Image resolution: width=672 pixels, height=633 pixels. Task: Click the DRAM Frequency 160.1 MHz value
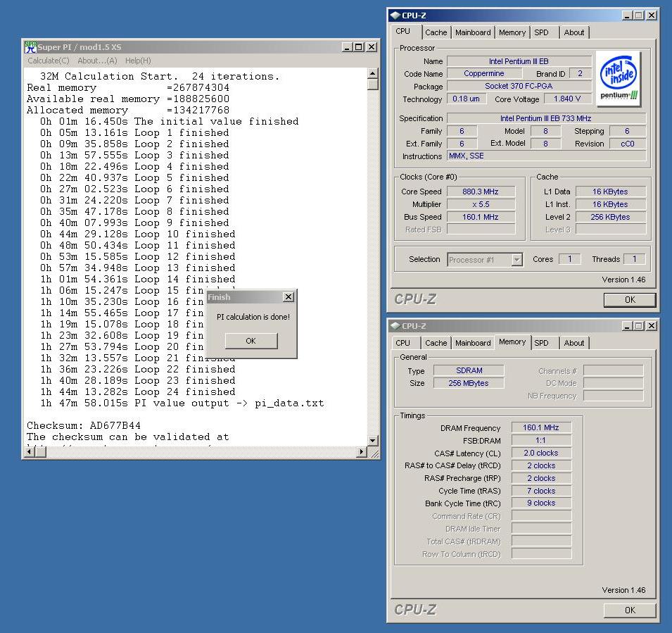coord(541,427)
